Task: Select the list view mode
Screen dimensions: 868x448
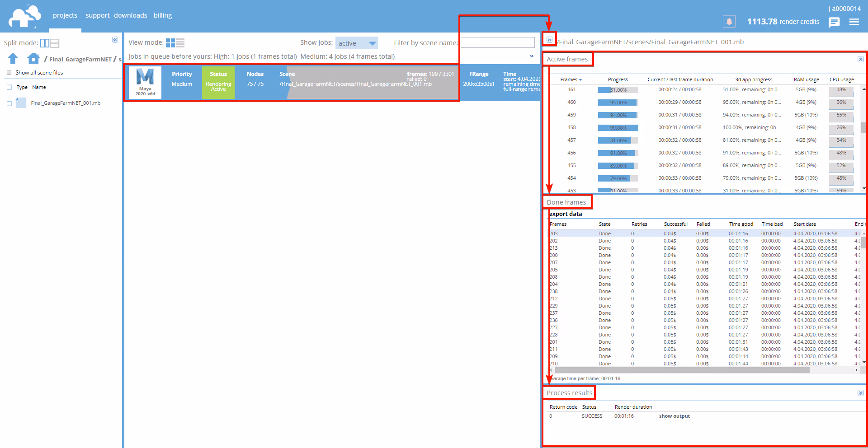Action: click(x=180, y=43)
